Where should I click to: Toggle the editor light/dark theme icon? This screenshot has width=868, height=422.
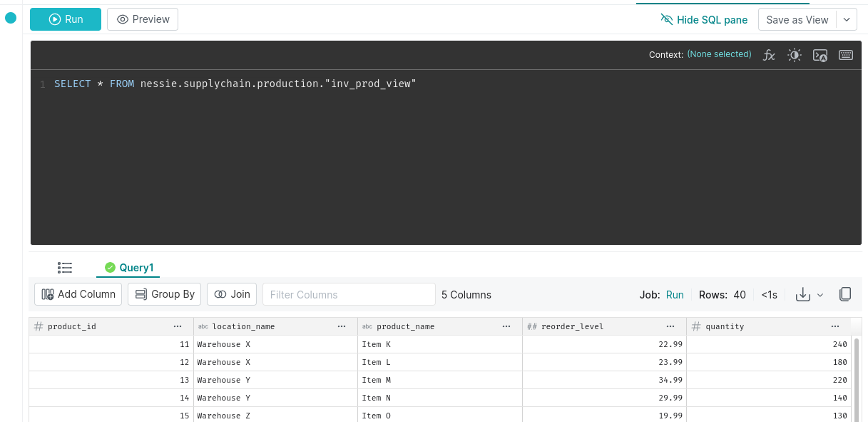795,55
